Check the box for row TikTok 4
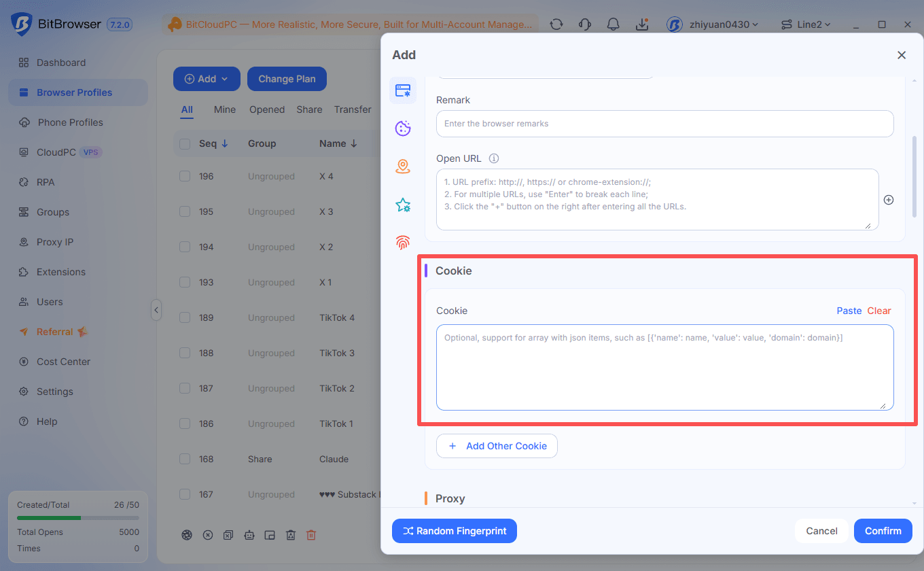924x571 pixels. 185,317
